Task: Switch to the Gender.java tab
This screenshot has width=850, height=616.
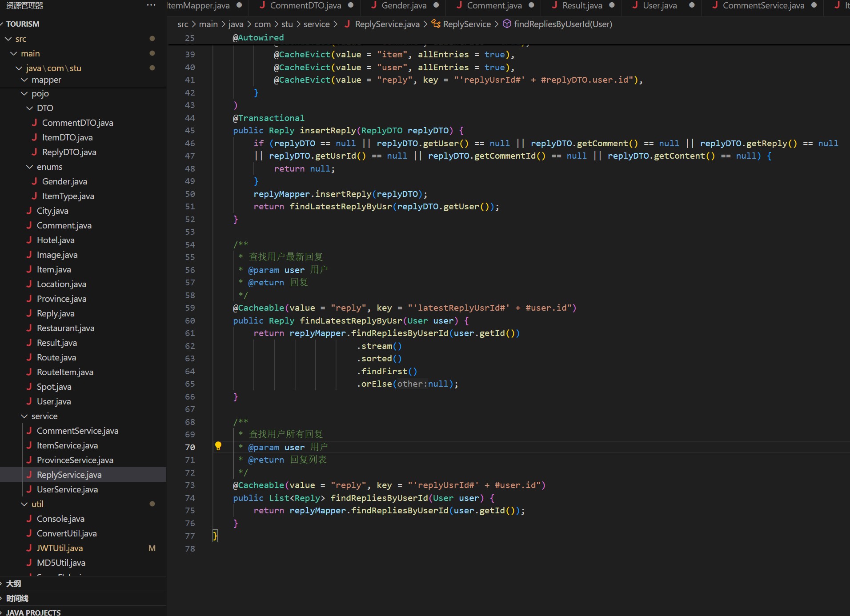Action: [x=404, y=5]
